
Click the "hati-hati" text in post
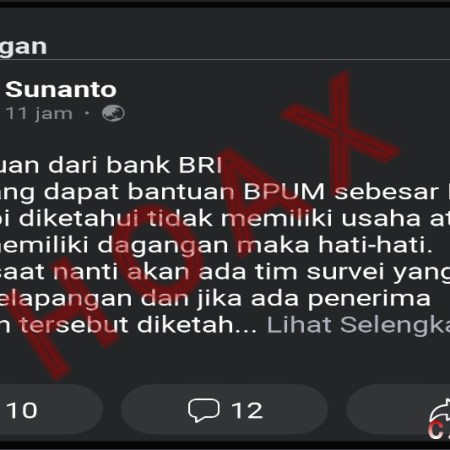tap(375, 245)
